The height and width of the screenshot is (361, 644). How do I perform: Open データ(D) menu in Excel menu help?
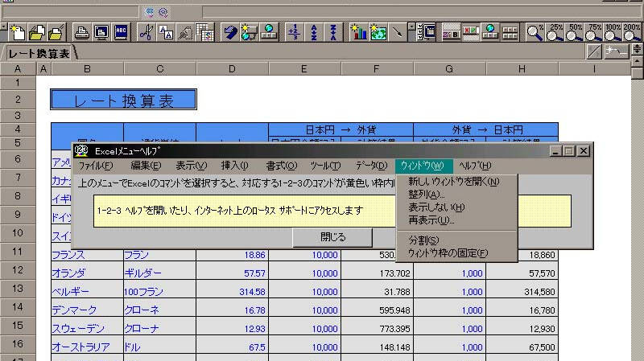pyautogui.click(x=371, y=166)
